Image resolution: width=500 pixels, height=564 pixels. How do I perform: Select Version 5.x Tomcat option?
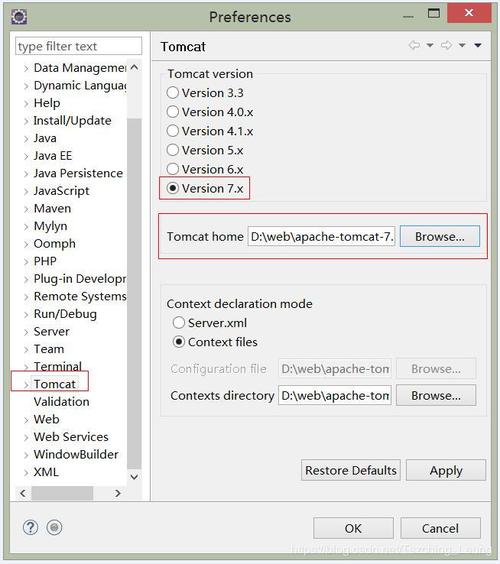(x=173, y=150)
